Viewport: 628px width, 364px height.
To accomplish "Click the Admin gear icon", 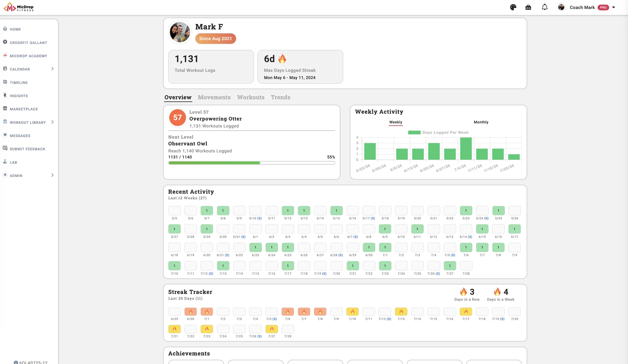I will click(5, 175).
